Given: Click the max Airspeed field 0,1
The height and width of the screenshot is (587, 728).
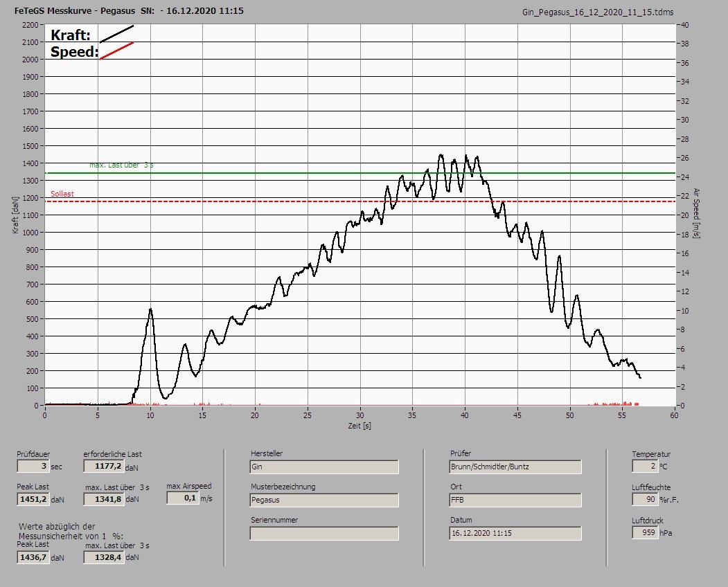Looking at the screenshot, I should coord(182,498).
